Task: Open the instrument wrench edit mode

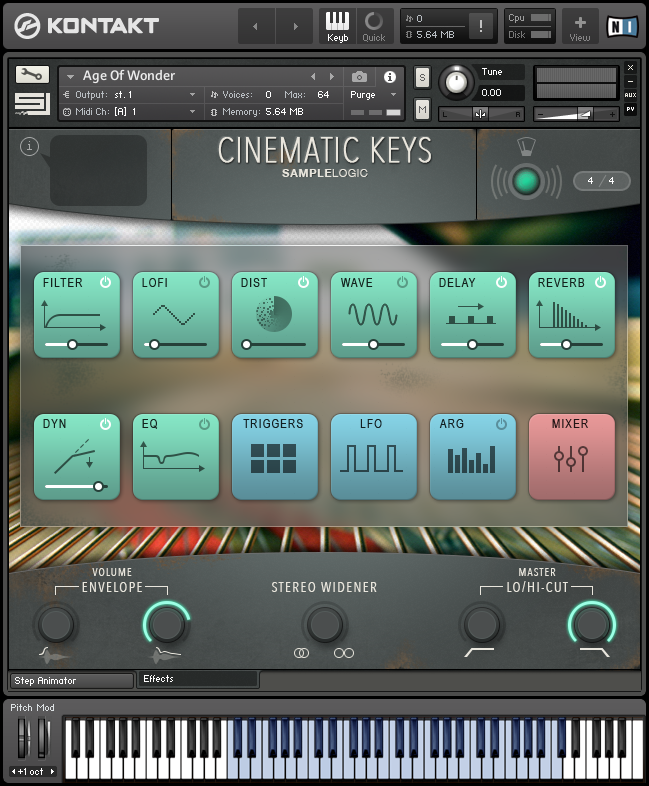Action: coord(32,75)
